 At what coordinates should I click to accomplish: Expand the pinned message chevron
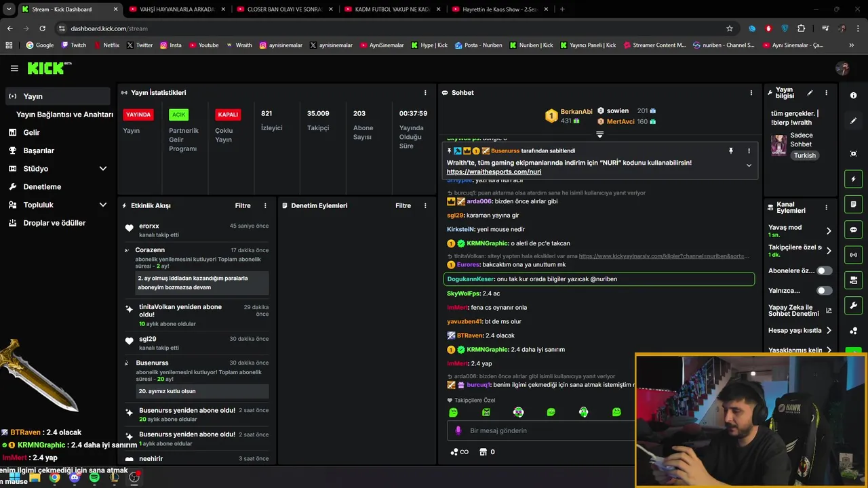click(749, 165)
